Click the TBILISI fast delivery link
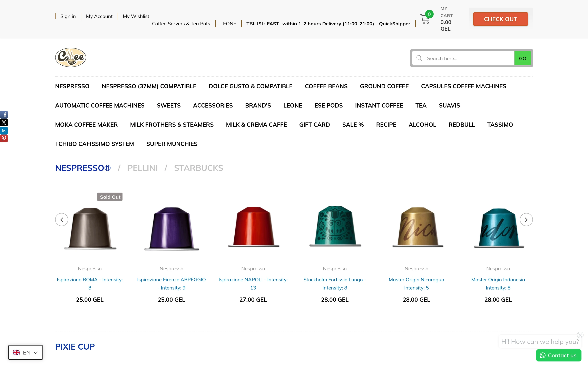Viewport: 588px width, 368px height. click(328, 24)
